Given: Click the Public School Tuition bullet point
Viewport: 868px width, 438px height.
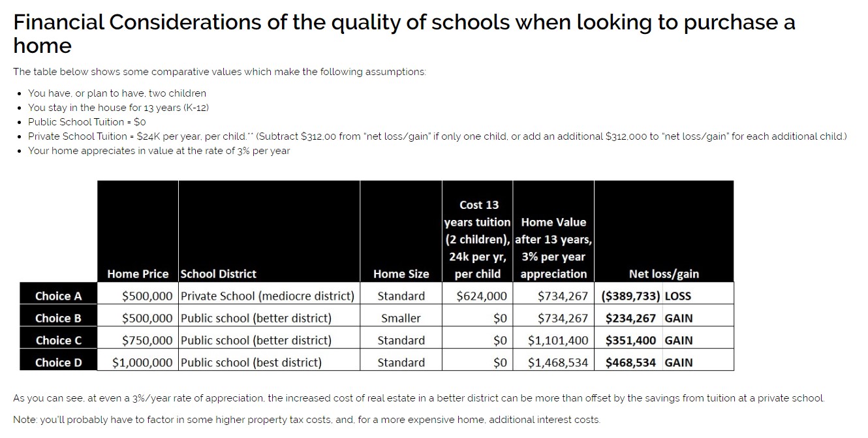Looking at the screenshot, I should pyautogui.click(x=87, y=122).
